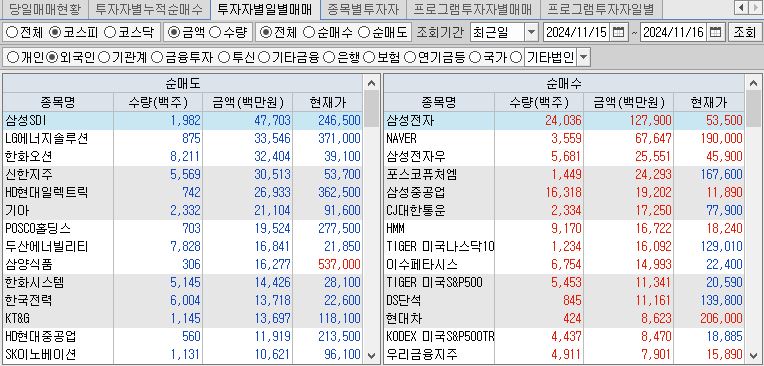Select the 코스피 radio button
The height and width of the screenshot is (366, 764).
tap(55, 33)
